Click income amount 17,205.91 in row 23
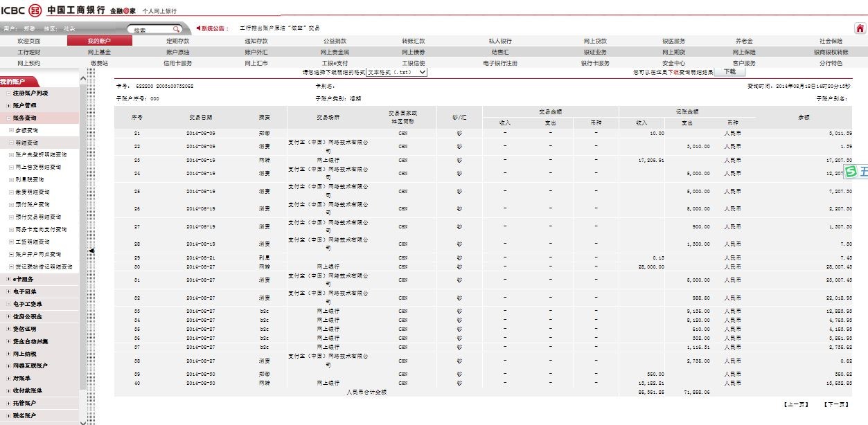 [651, 160]
